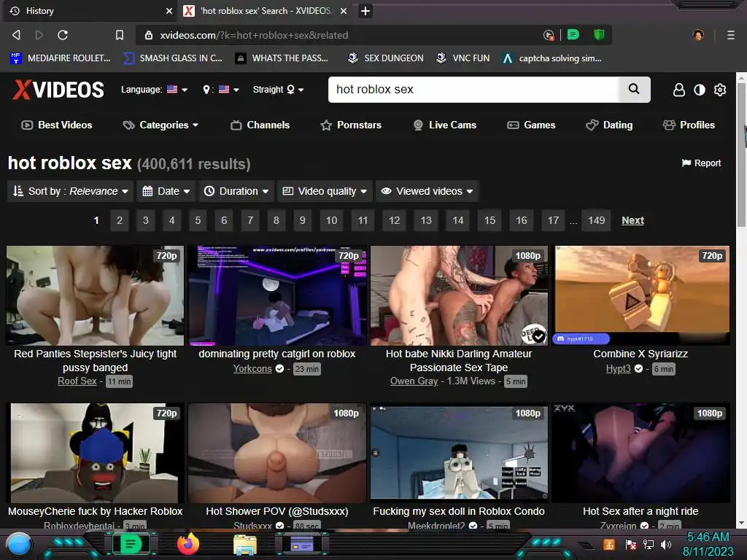The height and width of the screenshot is (560, 747).
Task: Click the XVIDEOS logo
Action: click(x=58, y=90)
